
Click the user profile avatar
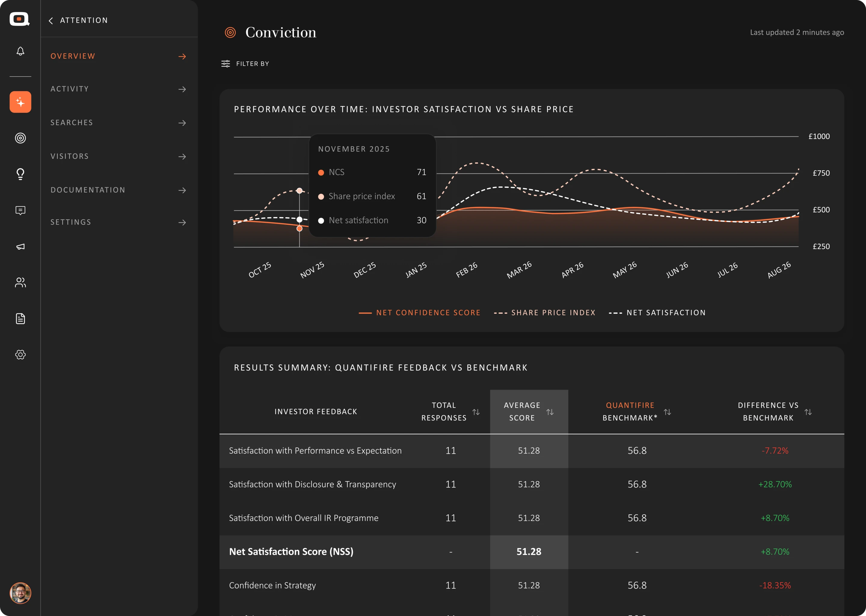pyautogui.click(x=20, y=593)
